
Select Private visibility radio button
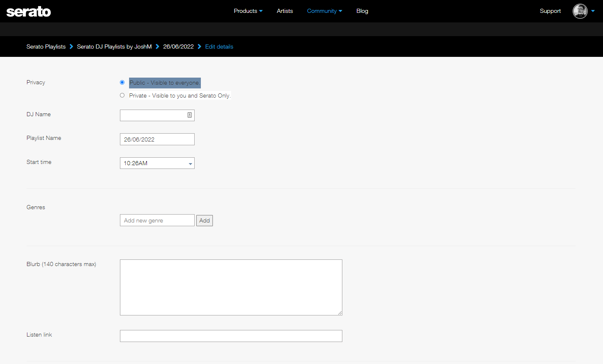pyautogui.click(x=122, y=95)
